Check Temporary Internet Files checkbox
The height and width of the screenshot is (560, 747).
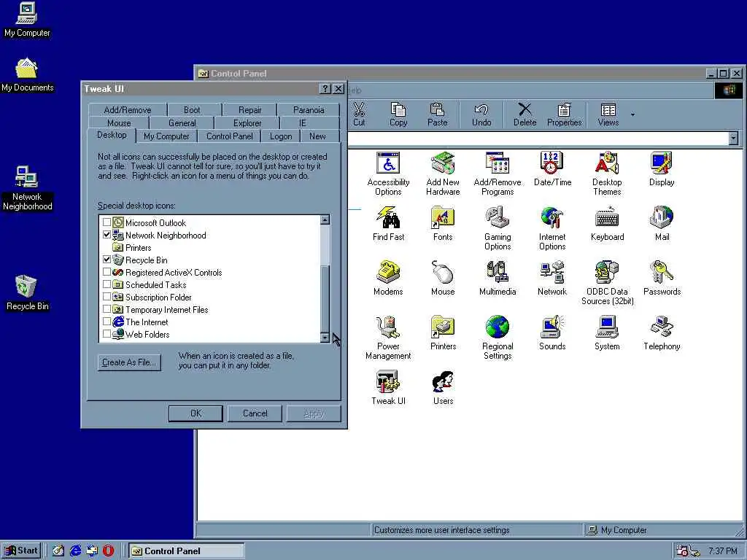[107, 309]
